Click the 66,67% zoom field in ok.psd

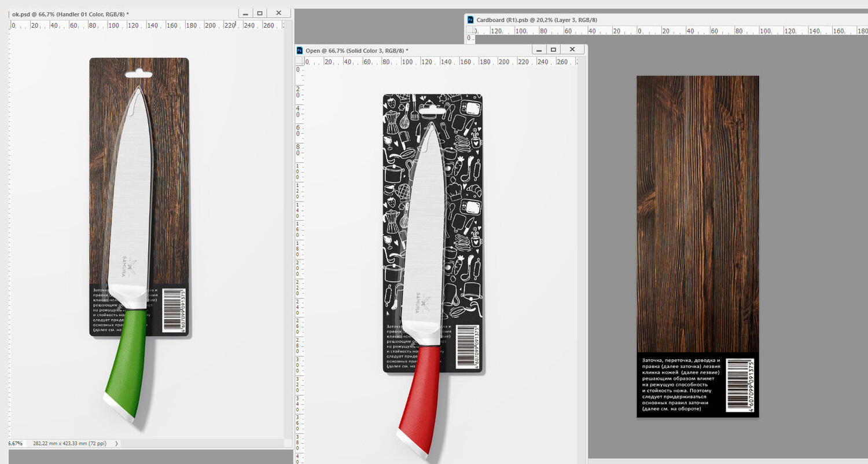point(16,443)
